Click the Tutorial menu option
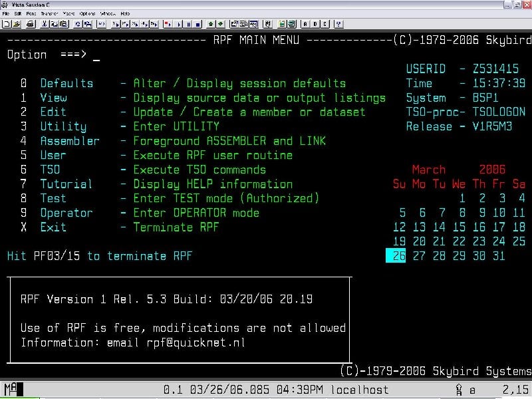The width and height of the screenshot is (532, 399). [x=66, y=184]
